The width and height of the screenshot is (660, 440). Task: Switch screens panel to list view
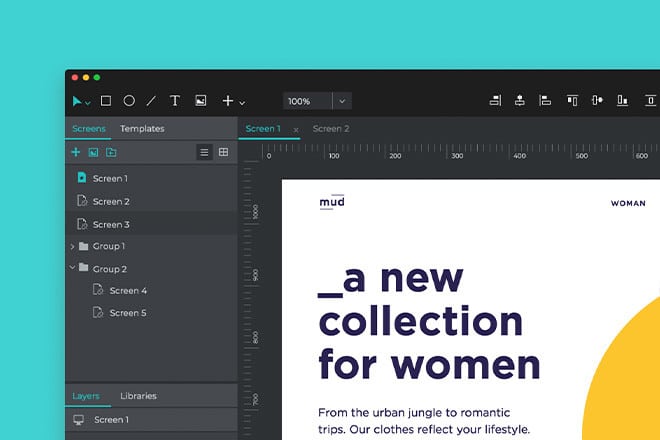(x=204, y=152)
